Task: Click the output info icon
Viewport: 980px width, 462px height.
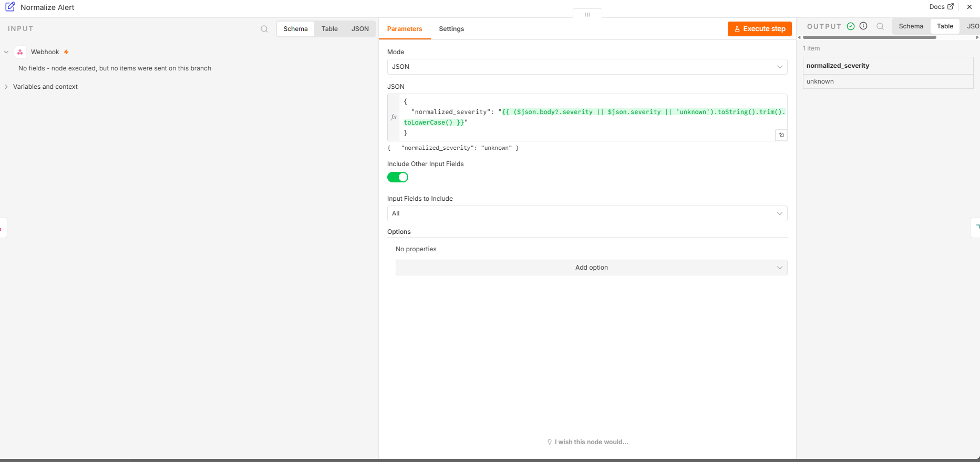Action: (x=863, y=26)
